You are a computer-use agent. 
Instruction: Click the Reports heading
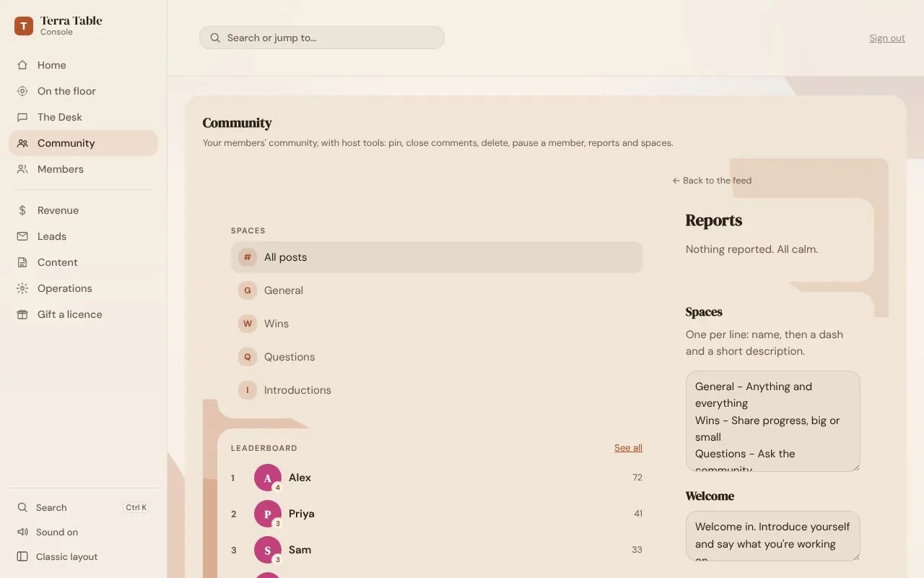714,220
